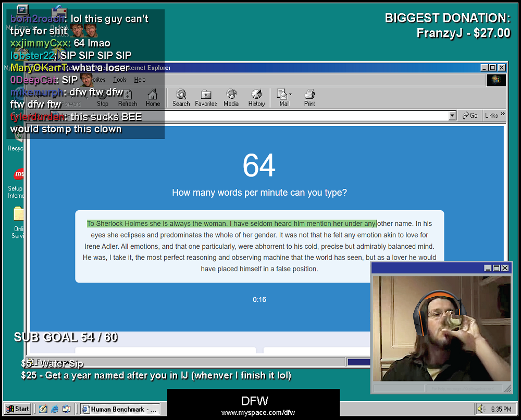Click the Print toolbar button
The width and height of the screenshot is (521, 420).
[x=309, y=98]
